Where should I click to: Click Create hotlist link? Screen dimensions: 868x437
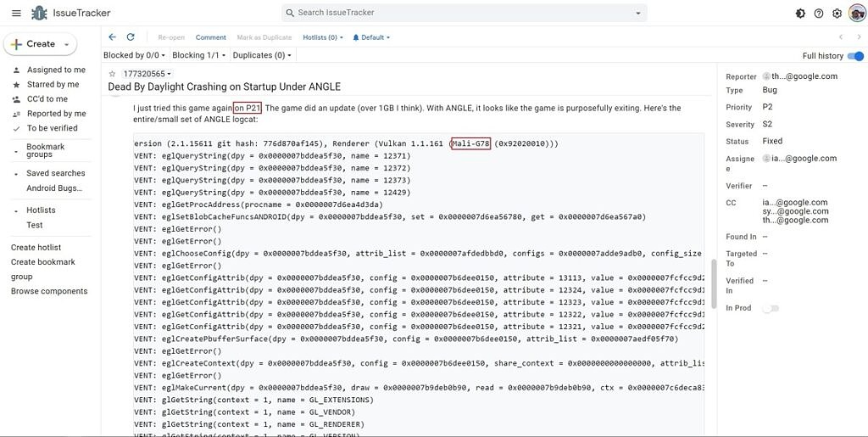[x=36, y=248]
